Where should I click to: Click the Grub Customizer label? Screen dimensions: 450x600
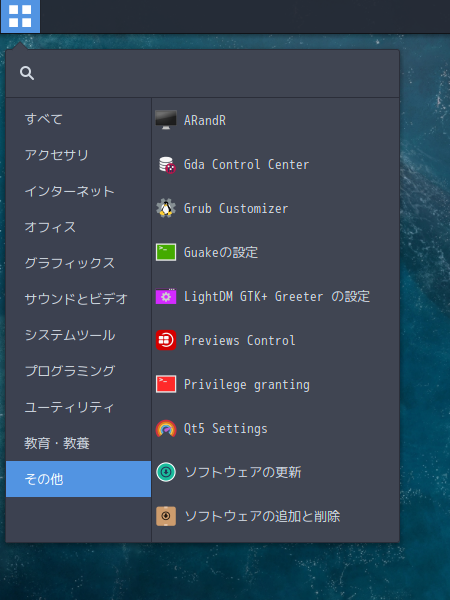(x=236, y=209)
